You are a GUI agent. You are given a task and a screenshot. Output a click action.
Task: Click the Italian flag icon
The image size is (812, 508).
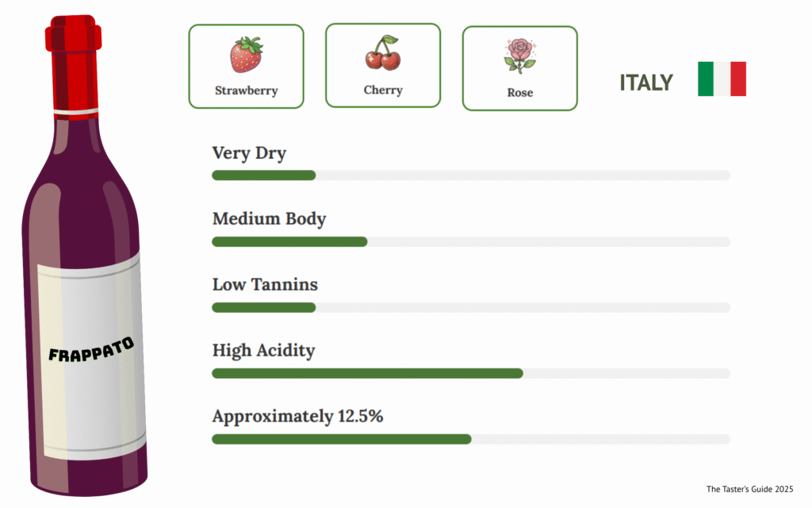(722, 79)
